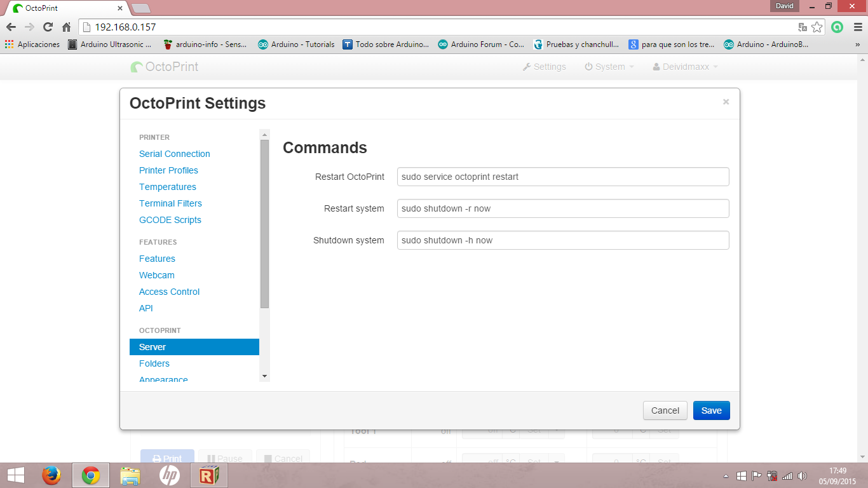Open a new browser tab
The width and height of the screenshot is (868, 488).
pyautogui.click(x=140, y=8)
